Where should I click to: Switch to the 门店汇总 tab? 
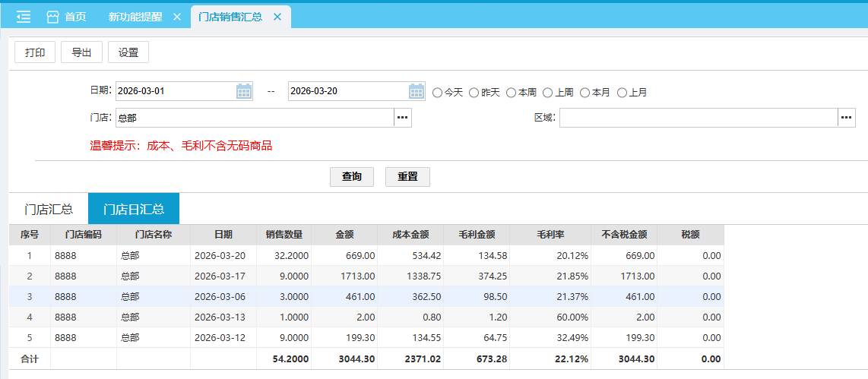point(49,209)
